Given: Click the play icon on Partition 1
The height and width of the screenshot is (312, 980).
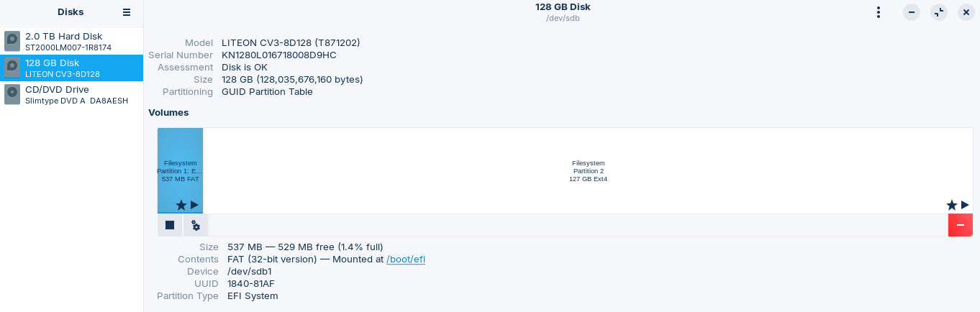Looking at the screenshot, I should pos(194,206).
